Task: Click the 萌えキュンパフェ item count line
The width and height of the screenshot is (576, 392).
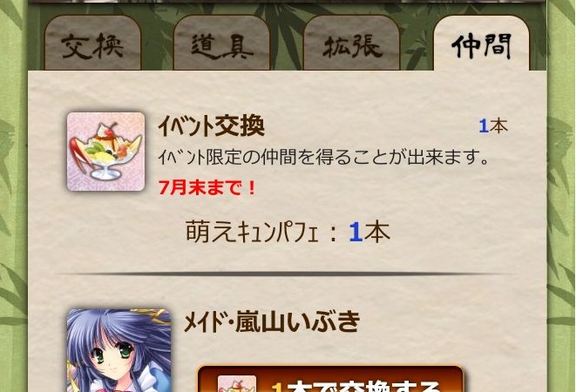Action: click(288, 233)
